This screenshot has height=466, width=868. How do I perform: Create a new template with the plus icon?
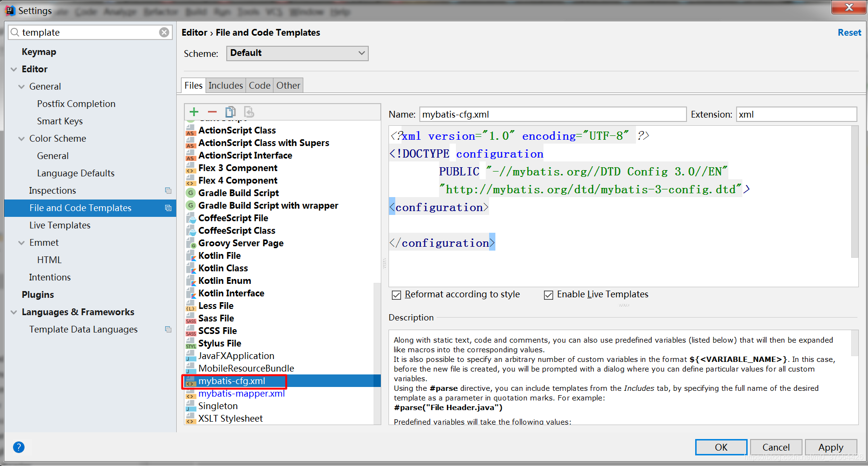click(x=194, y=112)
